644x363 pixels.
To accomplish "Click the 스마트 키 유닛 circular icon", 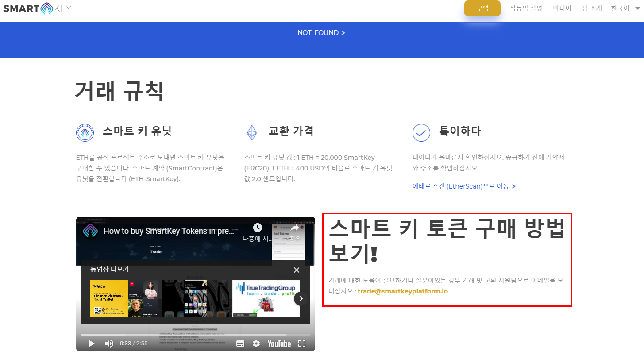I will click(x=85, y=132).
